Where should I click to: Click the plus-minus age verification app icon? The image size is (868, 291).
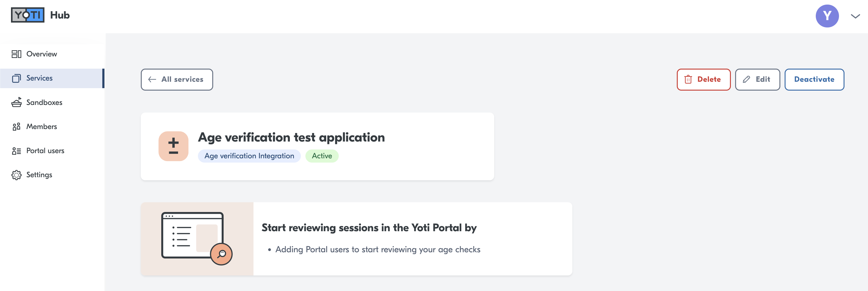click(173, 146)
